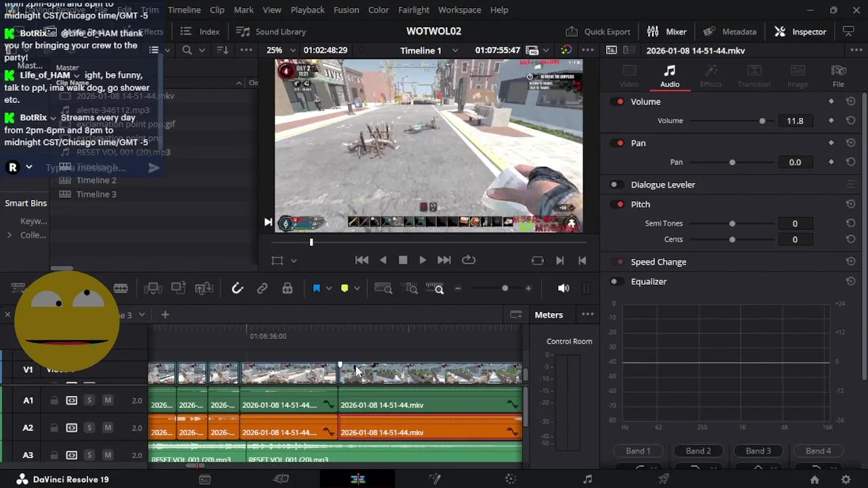Play in reverse
This screenshot has width=868, height=488.
(383, 260)
